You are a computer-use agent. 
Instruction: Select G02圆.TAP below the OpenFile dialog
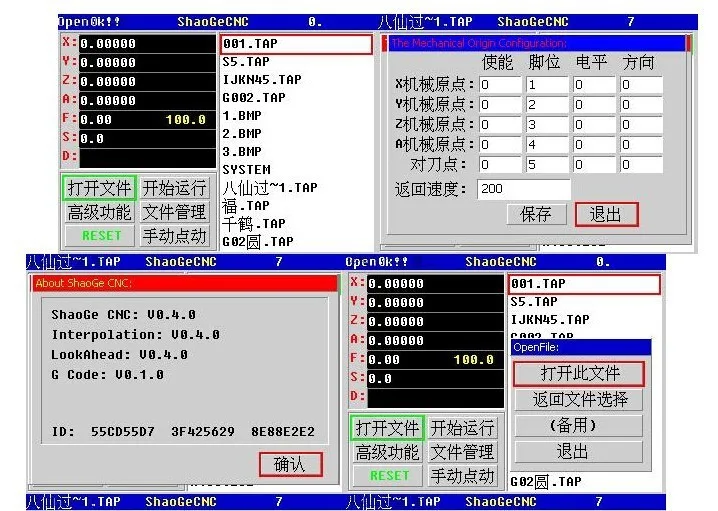click(x=546, y=482)
